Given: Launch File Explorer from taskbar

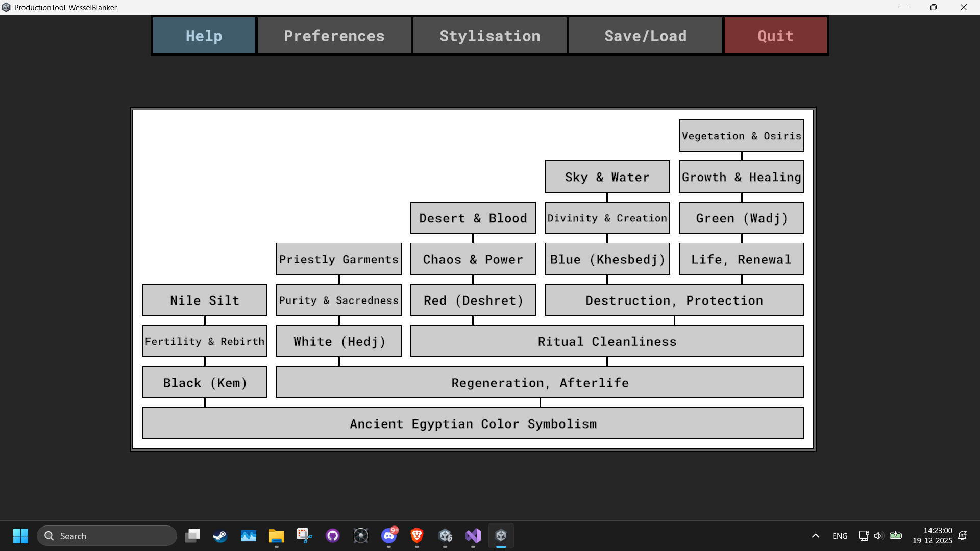Looking at the screenshot, I should pos(277,536).
